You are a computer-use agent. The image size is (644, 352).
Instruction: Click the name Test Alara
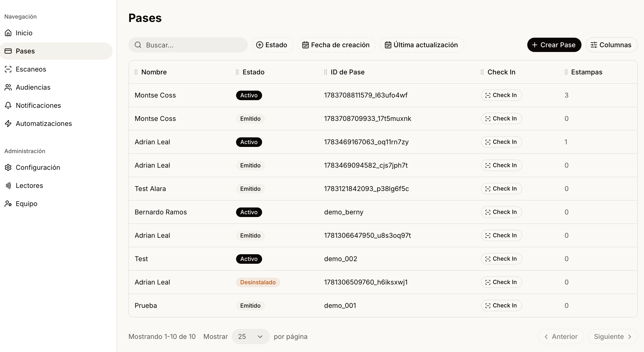click(150, 189)
